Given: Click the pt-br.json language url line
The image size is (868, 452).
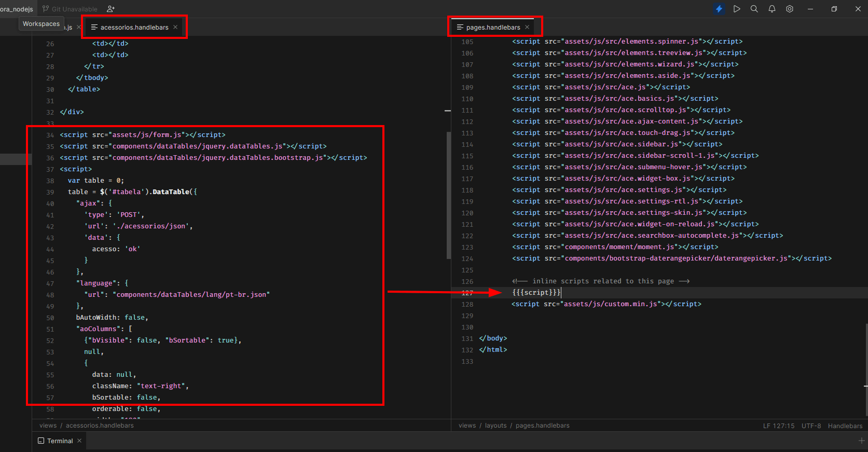Looking at the screenshot, I should [177, 295].
